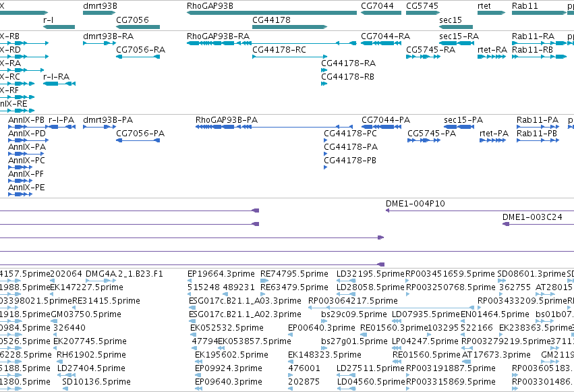This screenshot has height=392, width=574.
Task: Click the AT17673.3prime EST label
Action: 496,355
